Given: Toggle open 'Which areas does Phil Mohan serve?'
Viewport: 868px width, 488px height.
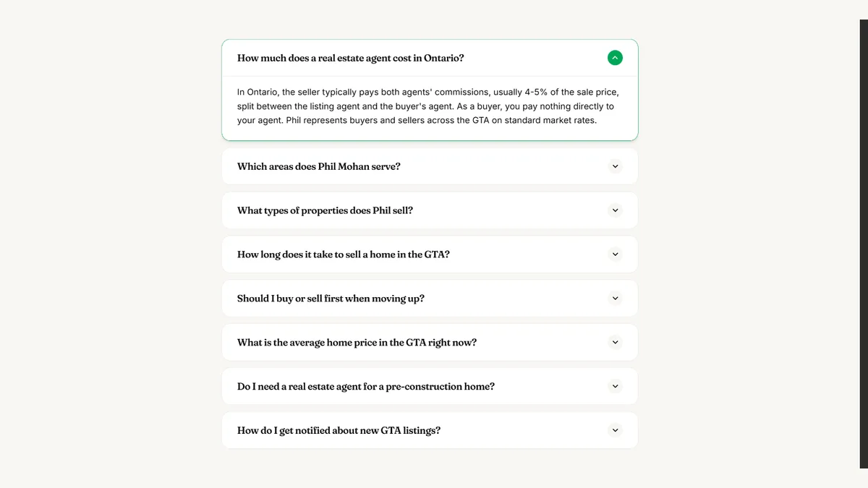Looking at the screenshot, I should click(x=319, y=166).
